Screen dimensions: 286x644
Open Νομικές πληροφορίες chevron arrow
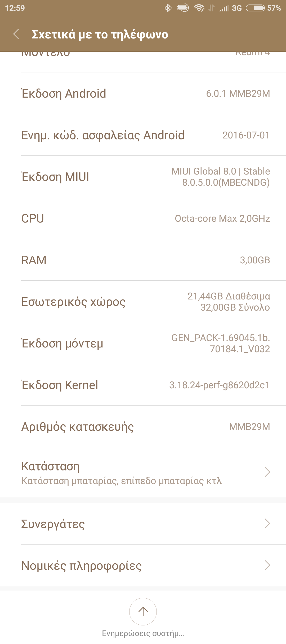[x=267, y=565]
